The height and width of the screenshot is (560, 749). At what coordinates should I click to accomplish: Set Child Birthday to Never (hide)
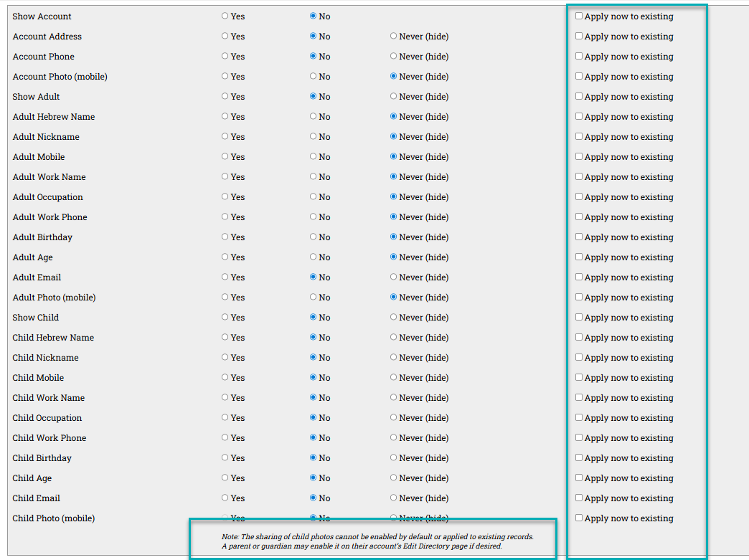pyautogui.click(x=393, y=457)
